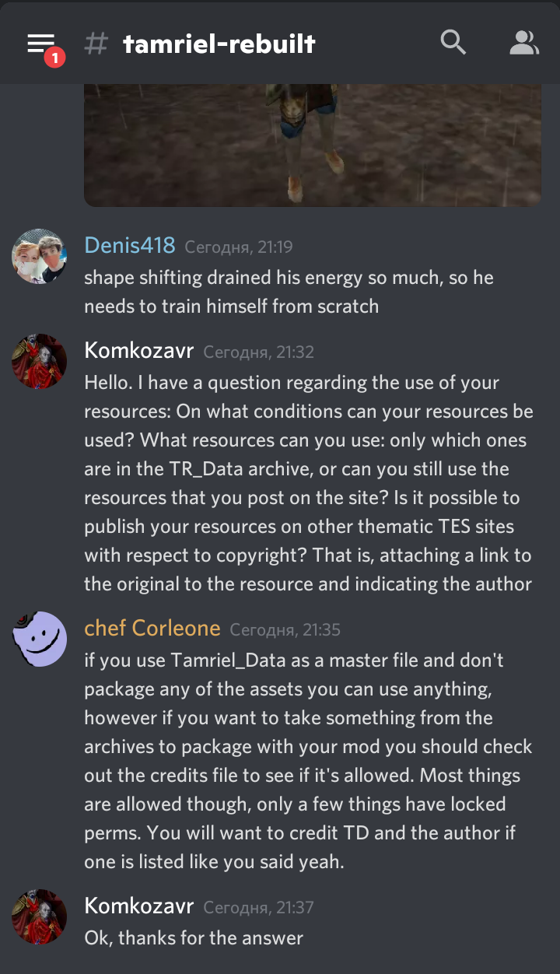Open the game screenshot image attachment
This screenshot has width=560, height=974.
[312, 145]
